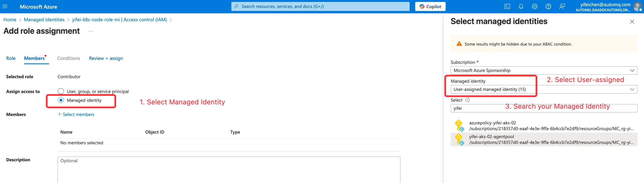Click the plus icon next to Select members
Screen dimensions: 644x183
click(x=60, y=114)
